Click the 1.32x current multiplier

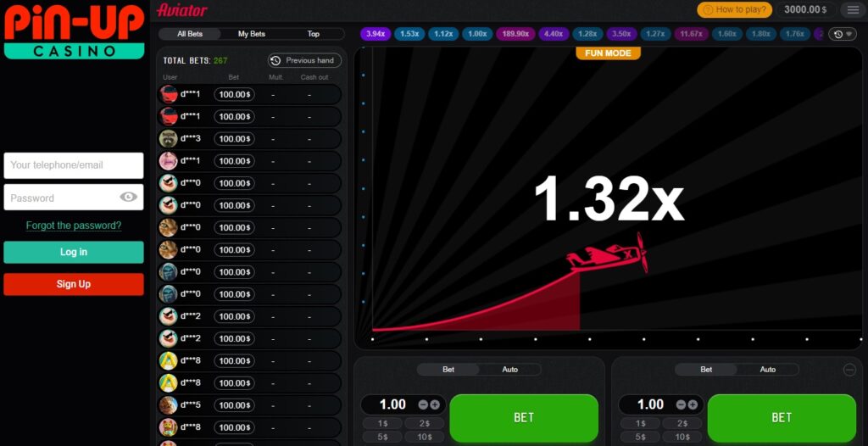tap(609, 199)
